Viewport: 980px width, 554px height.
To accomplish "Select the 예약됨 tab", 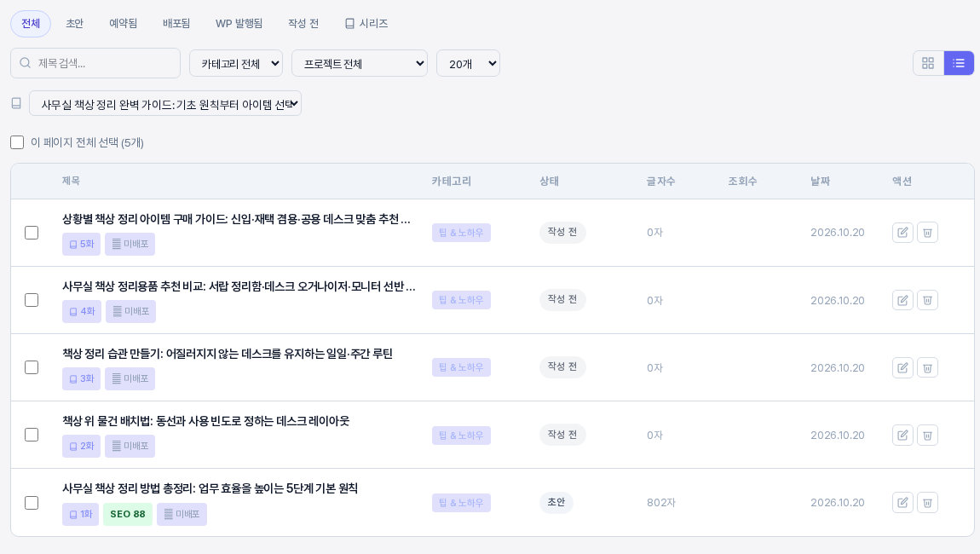I will click(123, 24).
